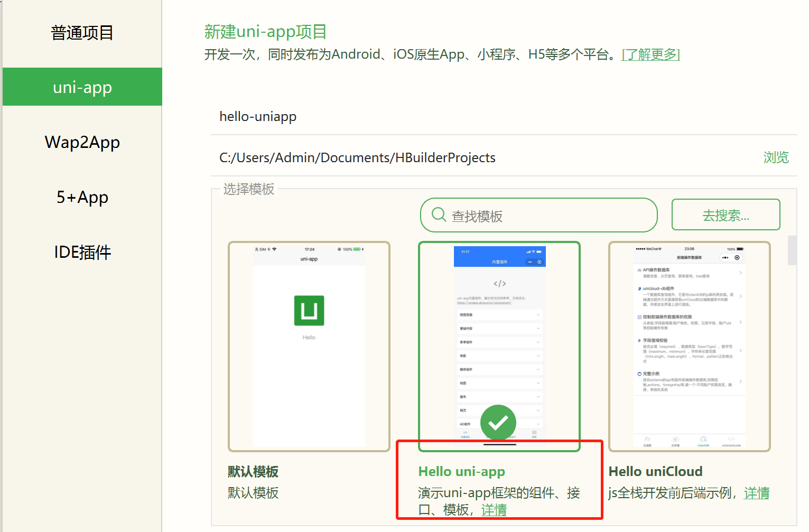Open the Wap2App project tab
Screen dimensions: 809x532
point(82,142)
